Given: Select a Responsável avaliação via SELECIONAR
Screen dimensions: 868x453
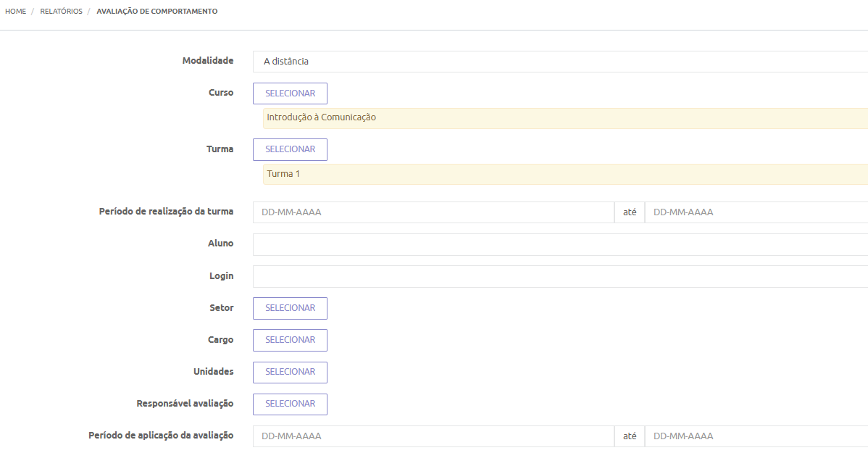Looking at the screenshot, I should pos(290,404).
